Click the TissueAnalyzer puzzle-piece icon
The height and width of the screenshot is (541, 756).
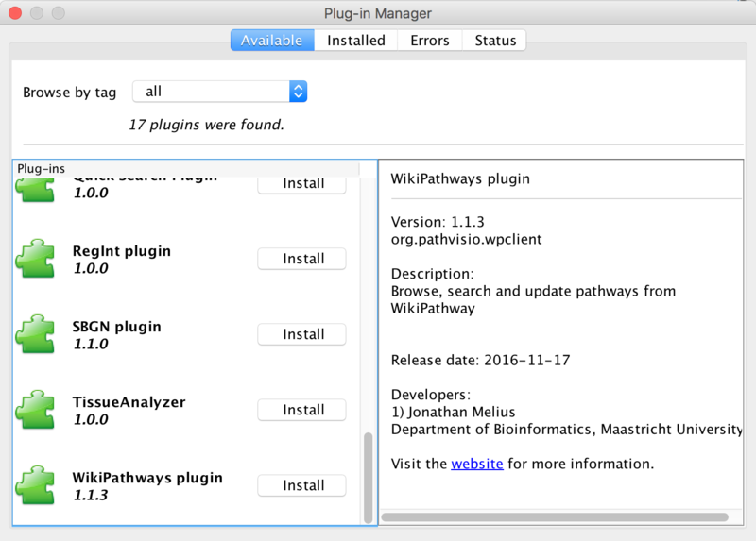(x=35, y=410)
